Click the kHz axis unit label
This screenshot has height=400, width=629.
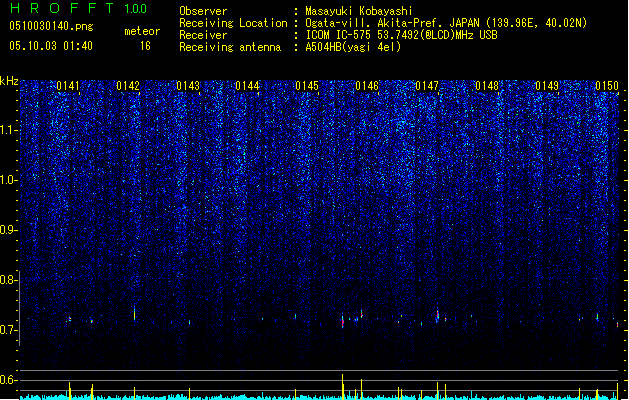[9, 81]
